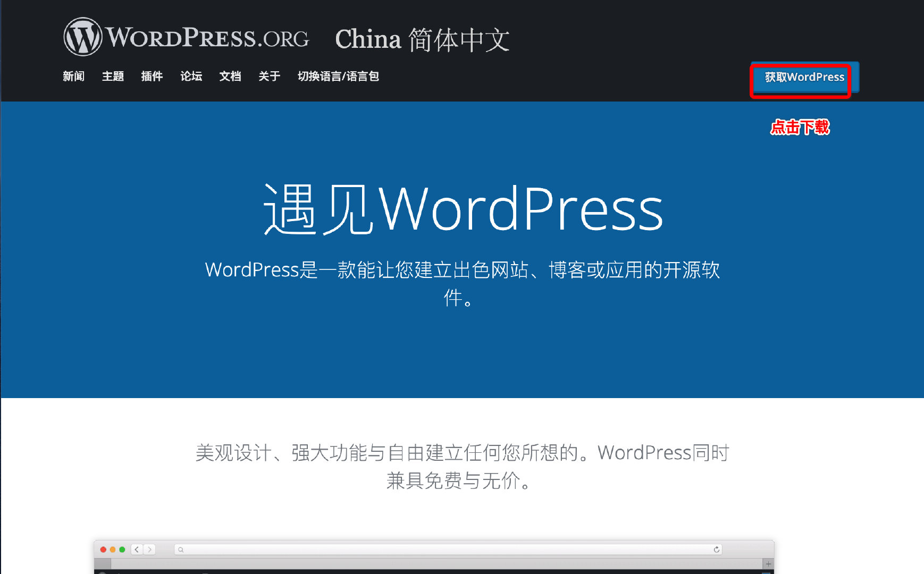Open the 关于 page link
This screenshot has height=574, width=924.
(268, 77)
